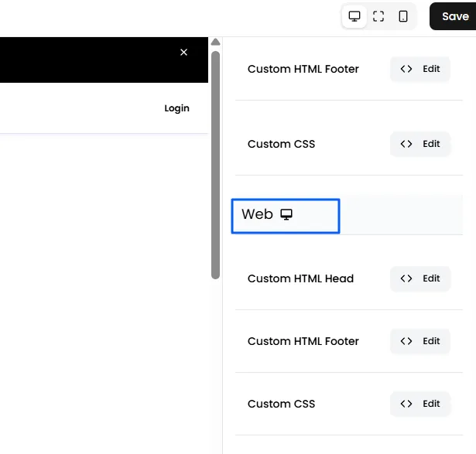Click 'Custom HTML Footer' label below Web heading
Viewport: 476px width, 454px height.
click(303, 341)
